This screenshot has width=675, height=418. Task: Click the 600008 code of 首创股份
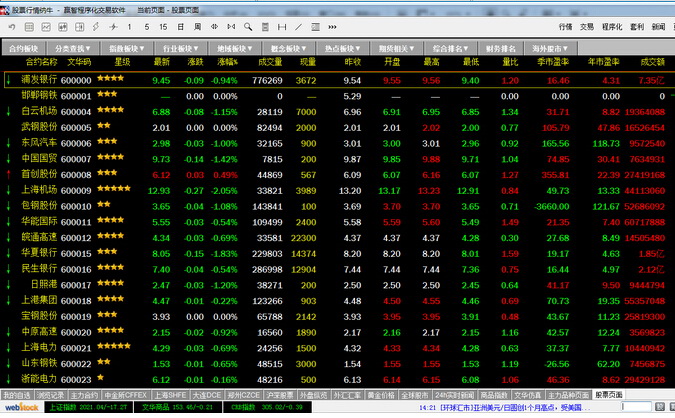[76, 175]
